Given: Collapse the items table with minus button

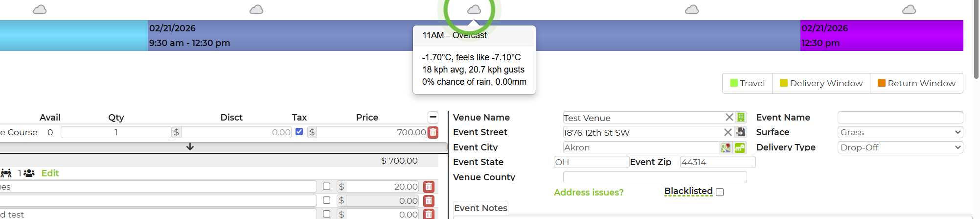Looking at the screenshot, I should (x=433, y=117).
